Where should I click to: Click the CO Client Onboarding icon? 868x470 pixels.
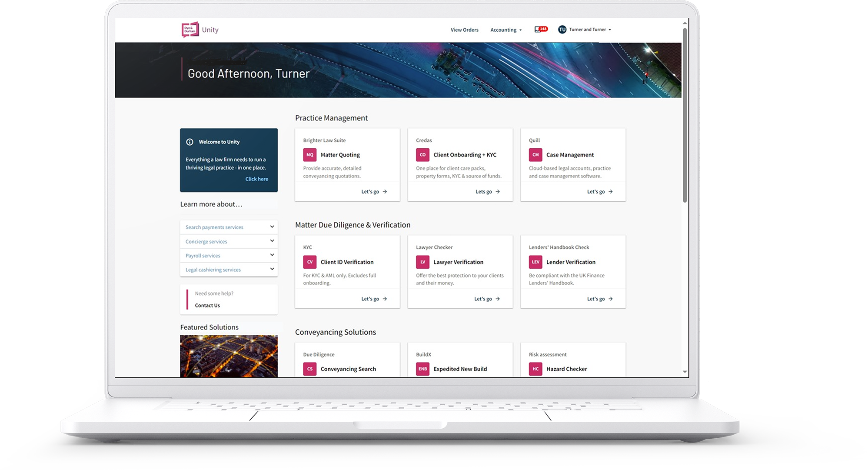click(422, 155)
